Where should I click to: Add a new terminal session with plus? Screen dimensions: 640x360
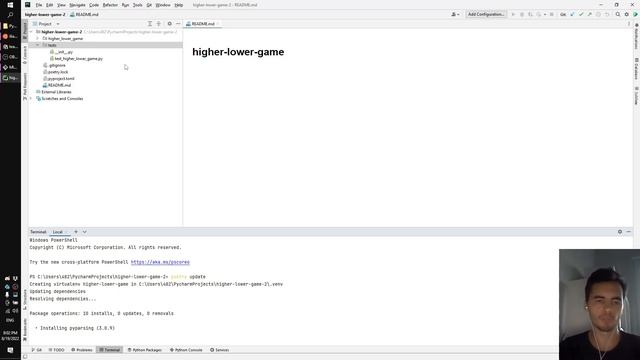tap(76, 232)
